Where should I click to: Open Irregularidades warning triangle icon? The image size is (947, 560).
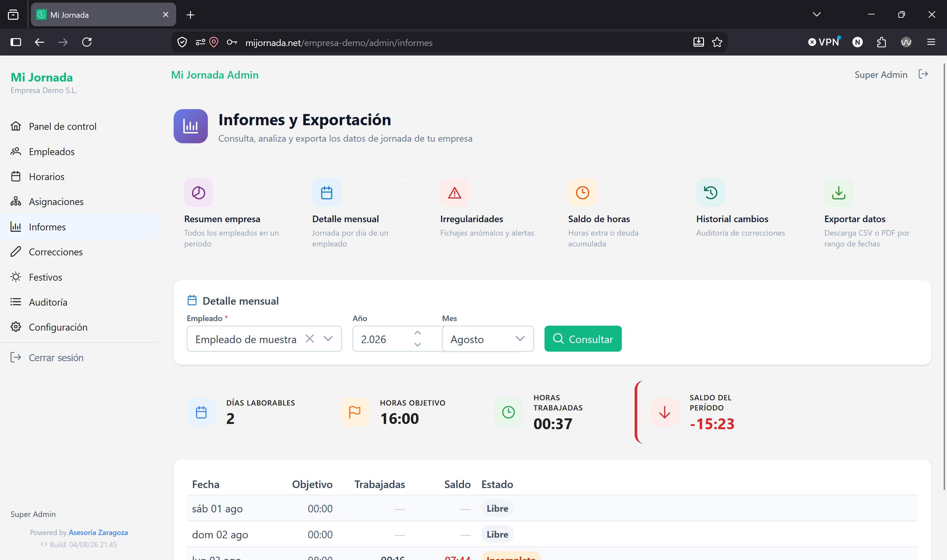(x=454, y=193)
